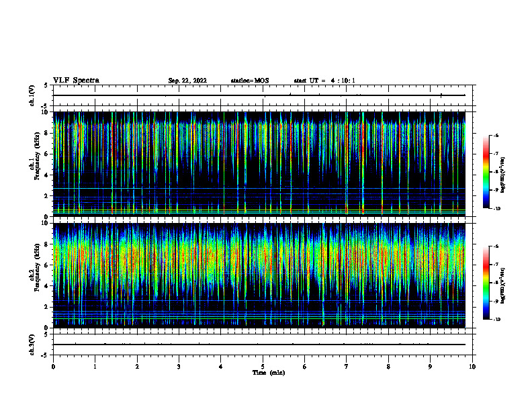The height and width of the screenshot is (411, 532).
Task: Click time axis tick label "2"
Action: [x=137, y=367]
